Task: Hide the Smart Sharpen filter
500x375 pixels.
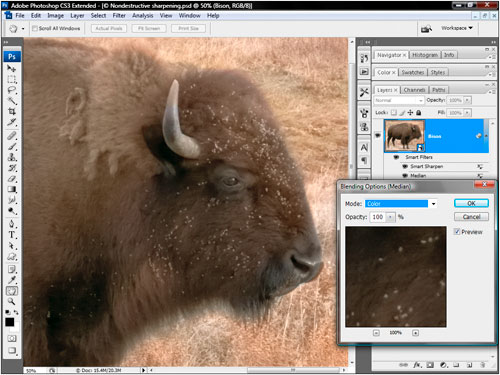Action: coord(405,166)
